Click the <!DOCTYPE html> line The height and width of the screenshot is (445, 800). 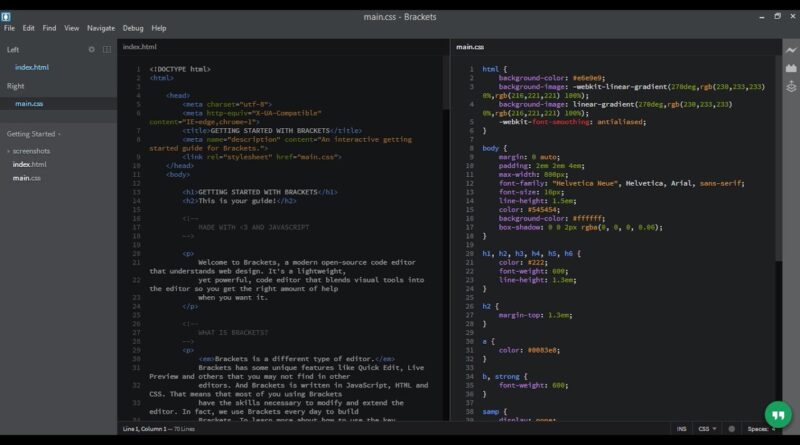tap(180, 69)
